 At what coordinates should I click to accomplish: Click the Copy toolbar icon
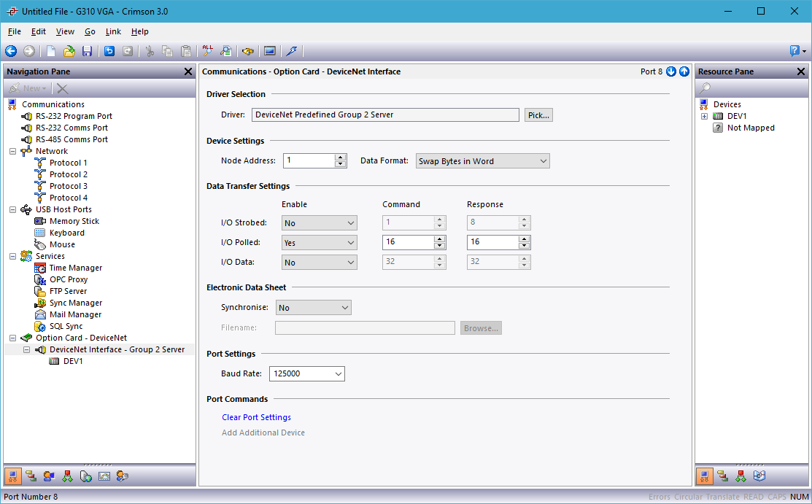[167, 51]
